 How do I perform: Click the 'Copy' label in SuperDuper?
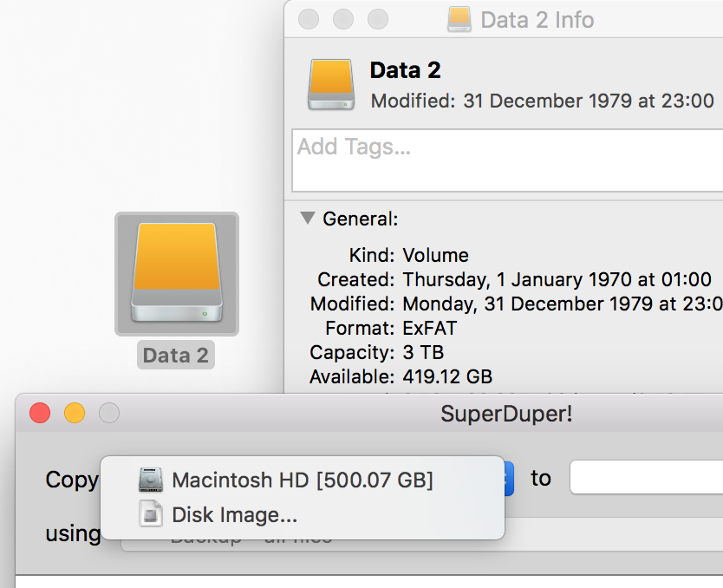point(73,480)
